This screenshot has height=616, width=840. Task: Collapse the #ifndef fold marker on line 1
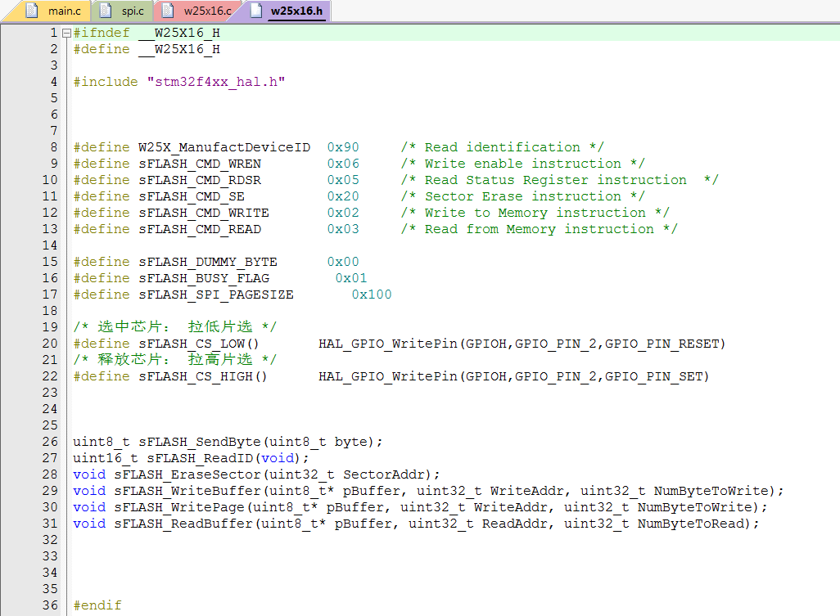click(x=66, y=34)
